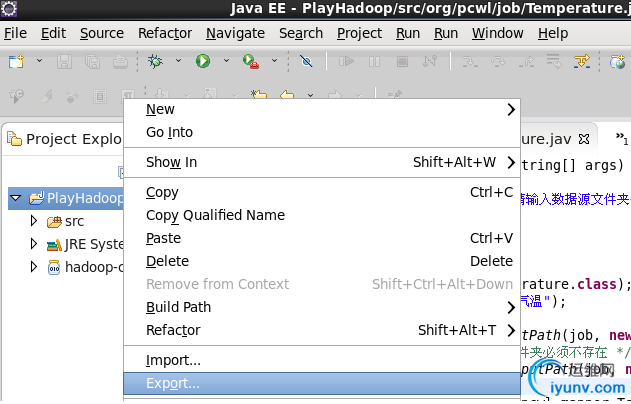Click the Disconnect debug icon
The width and height of the screenshot is (631, 404).
point(430,62)
